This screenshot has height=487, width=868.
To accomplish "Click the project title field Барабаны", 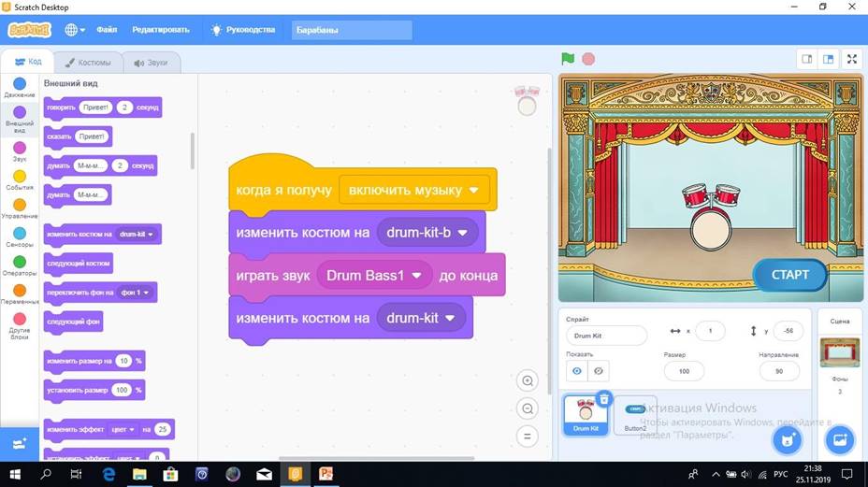I will coord(352,30).
